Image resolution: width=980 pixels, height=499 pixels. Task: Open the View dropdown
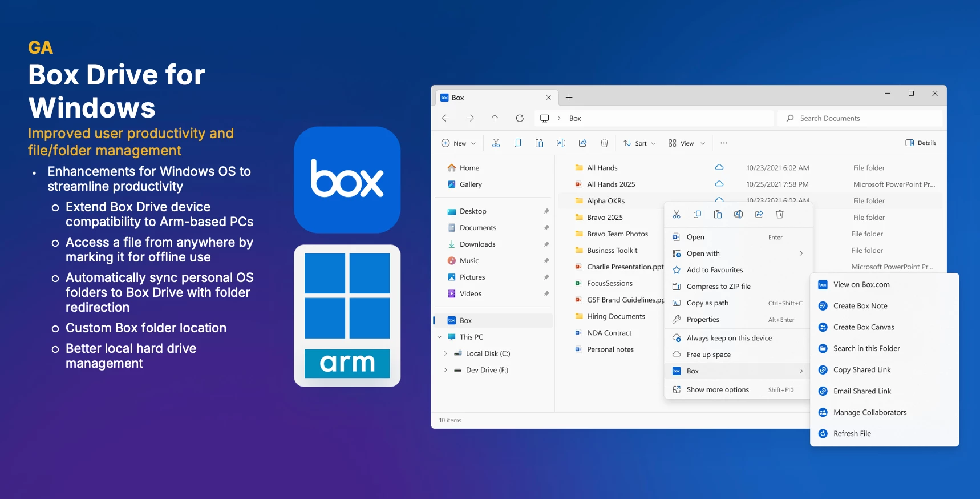(687, 143)
